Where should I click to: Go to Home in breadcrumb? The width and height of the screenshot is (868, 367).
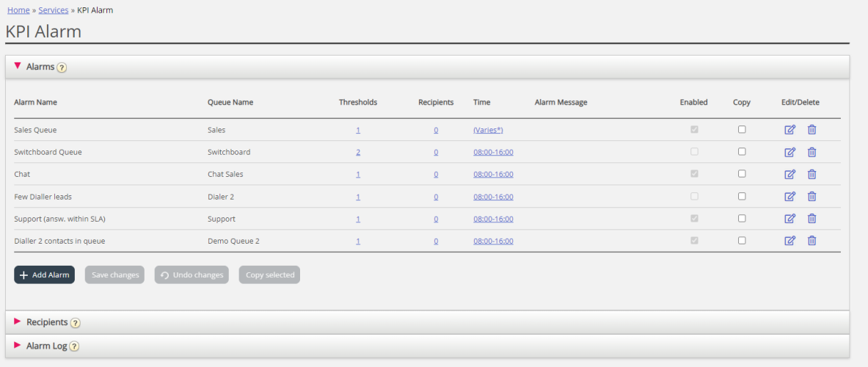point(18,10)
